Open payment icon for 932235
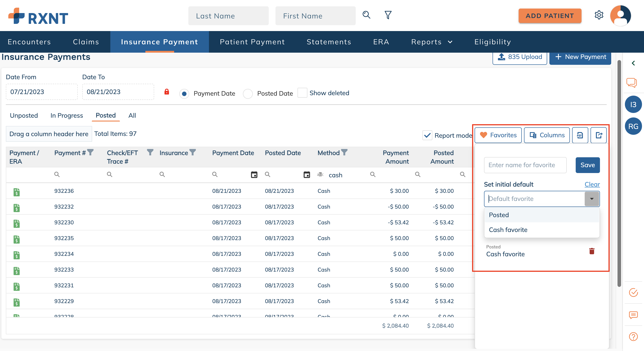 click(x=16, y=239)
